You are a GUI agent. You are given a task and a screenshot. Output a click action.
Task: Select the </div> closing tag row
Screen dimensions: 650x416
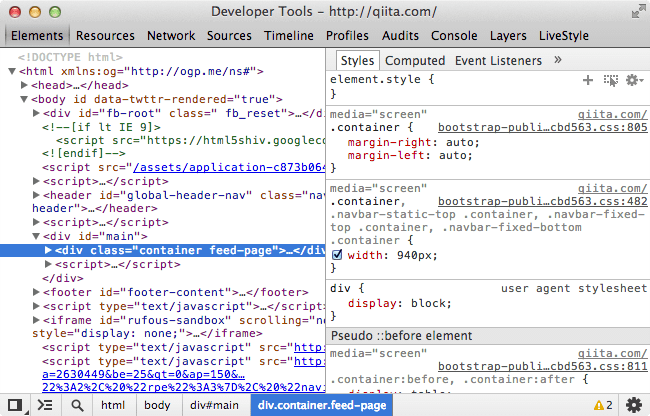[x=63, y=278]
